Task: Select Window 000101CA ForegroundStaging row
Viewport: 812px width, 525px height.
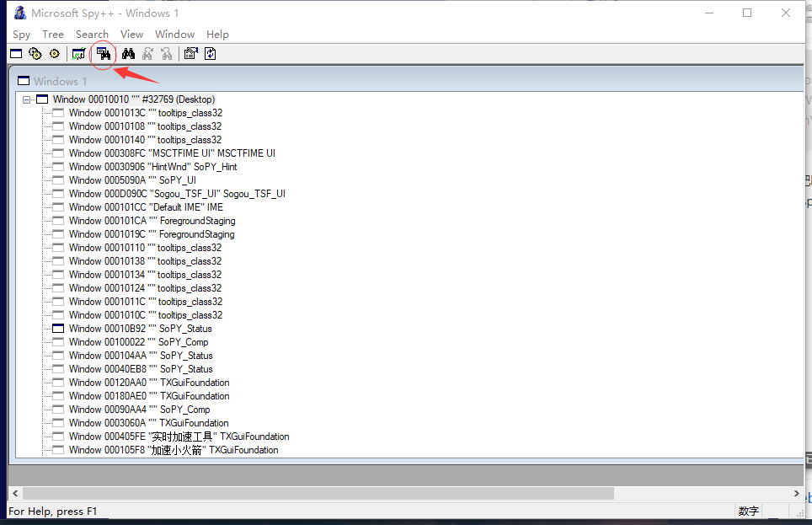Action: [x=152, y=221]
